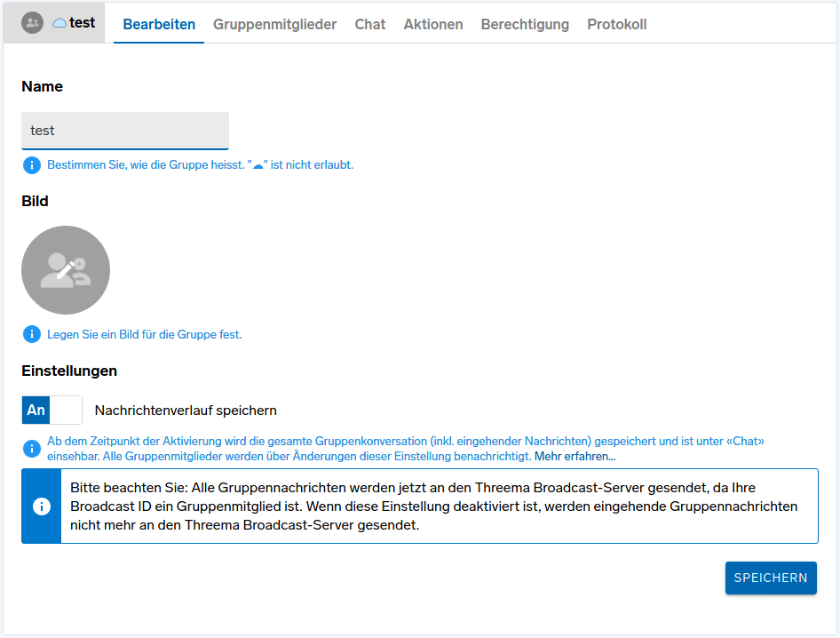Switch to the Gruppenmitglieder tab
This screenshot has width=840, height=638.
tap(275, 24)
